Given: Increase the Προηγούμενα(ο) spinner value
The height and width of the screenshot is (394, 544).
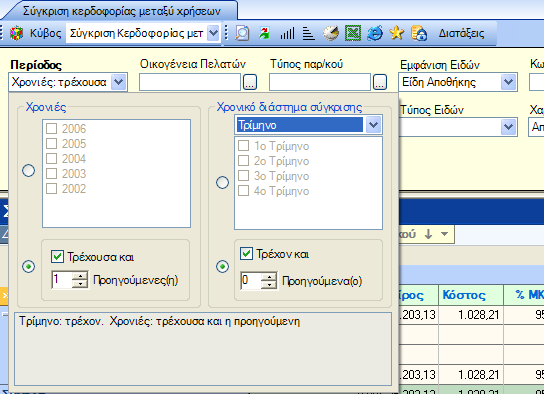Looking at the screenshot, I should pos(269,277).
